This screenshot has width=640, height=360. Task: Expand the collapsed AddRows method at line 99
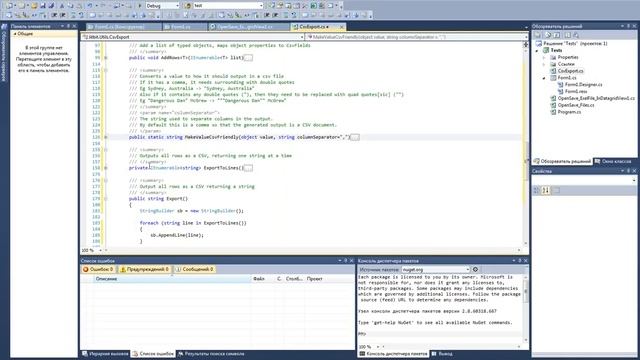coord(106,58)
